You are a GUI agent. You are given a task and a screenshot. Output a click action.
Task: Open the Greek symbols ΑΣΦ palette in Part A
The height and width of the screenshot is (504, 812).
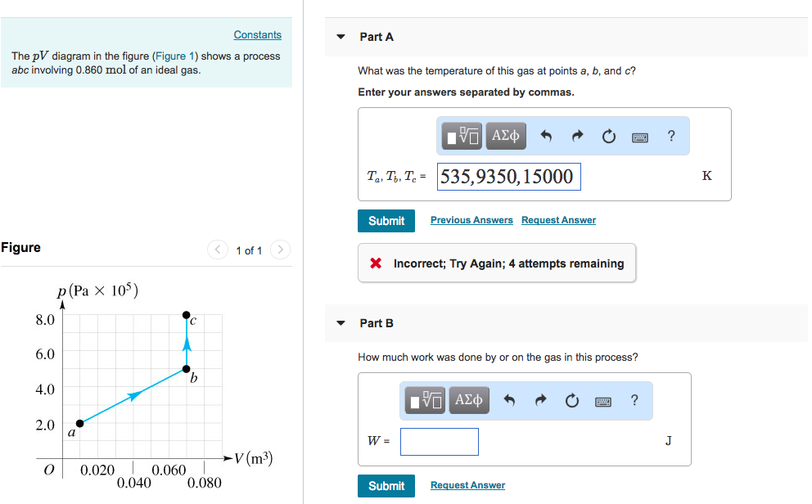click(x=505, y=136)
